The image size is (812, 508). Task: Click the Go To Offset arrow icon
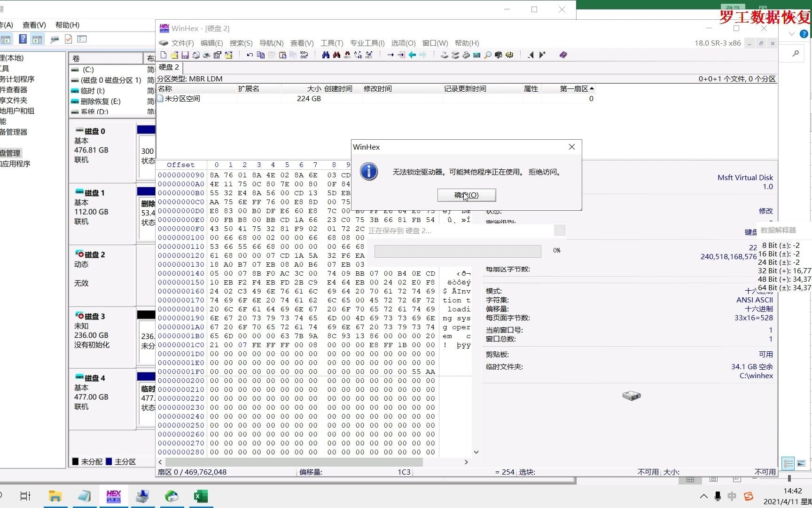point(390,55)
